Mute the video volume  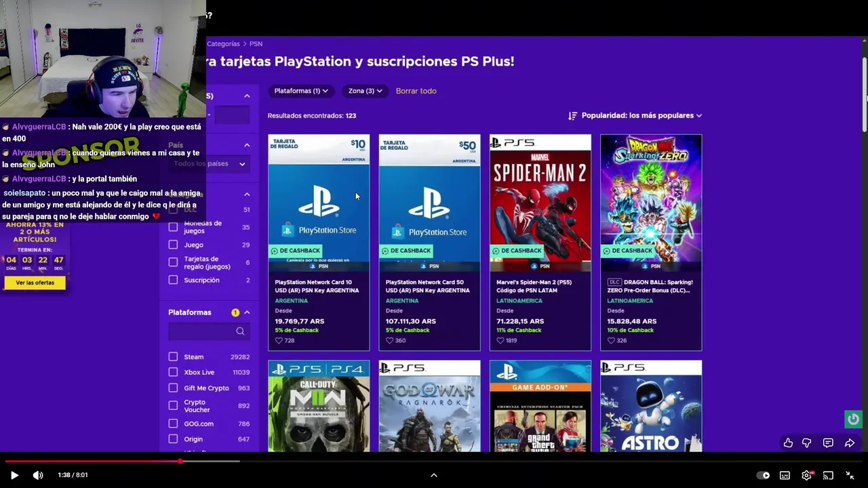point(38,475)
